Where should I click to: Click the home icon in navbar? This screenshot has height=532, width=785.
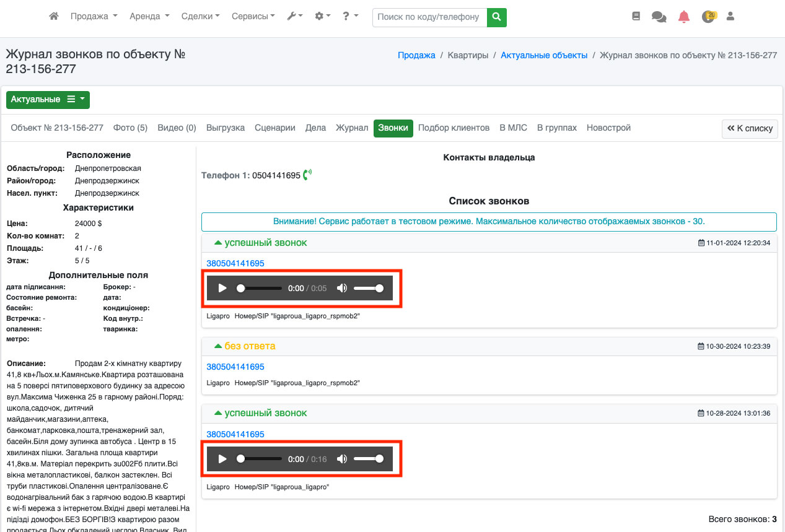point(54,17)
